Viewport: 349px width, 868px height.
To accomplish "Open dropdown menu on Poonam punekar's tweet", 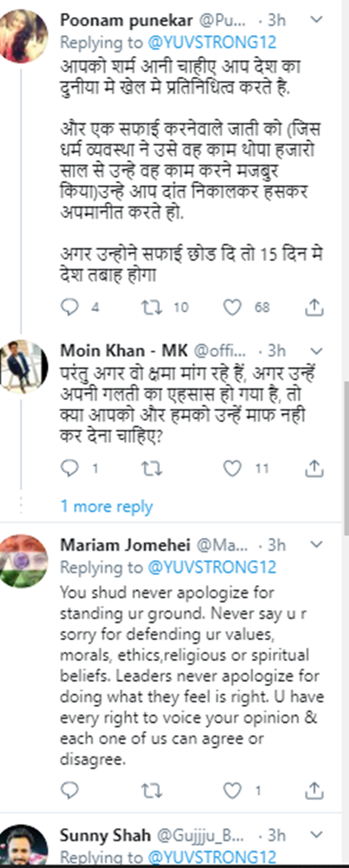I will pos(316,20).
